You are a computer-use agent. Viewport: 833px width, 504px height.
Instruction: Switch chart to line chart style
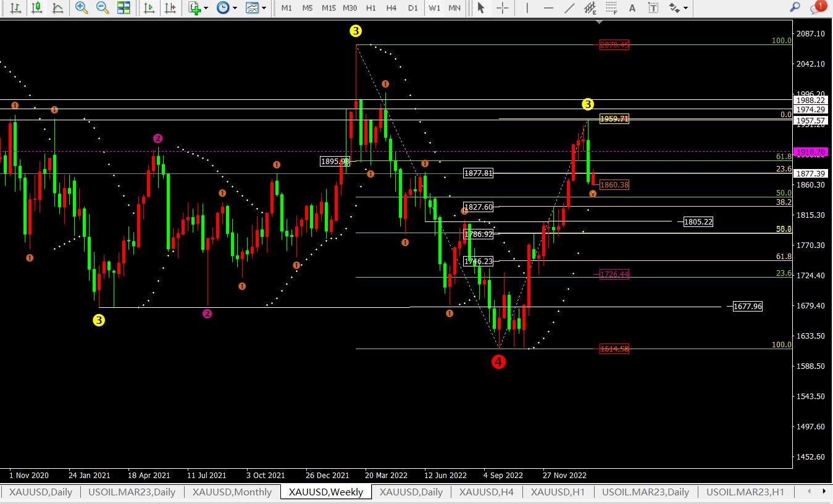tap(57, 8)
